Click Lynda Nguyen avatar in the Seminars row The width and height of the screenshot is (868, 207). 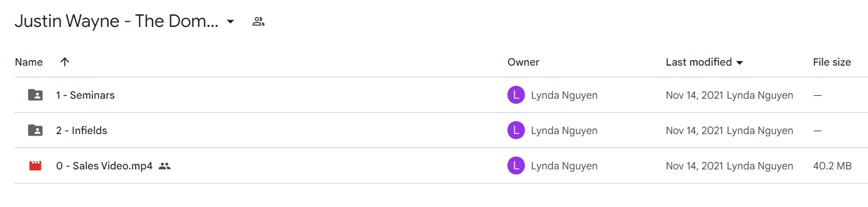pyautogui.click(x=516, y=95)
